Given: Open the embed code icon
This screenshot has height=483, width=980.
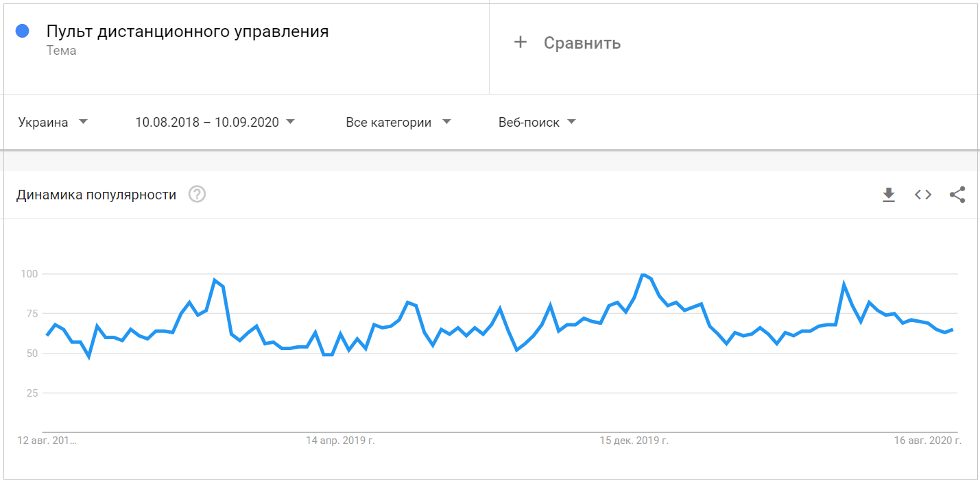Looking at the screenshot, I should (x=923, y=195).
